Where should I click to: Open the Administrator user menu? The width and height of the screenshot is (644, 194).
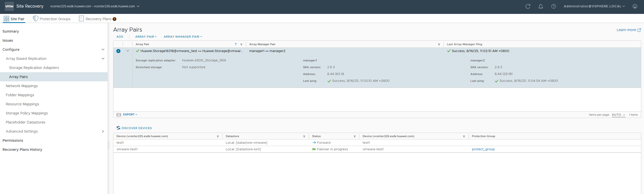594,6
